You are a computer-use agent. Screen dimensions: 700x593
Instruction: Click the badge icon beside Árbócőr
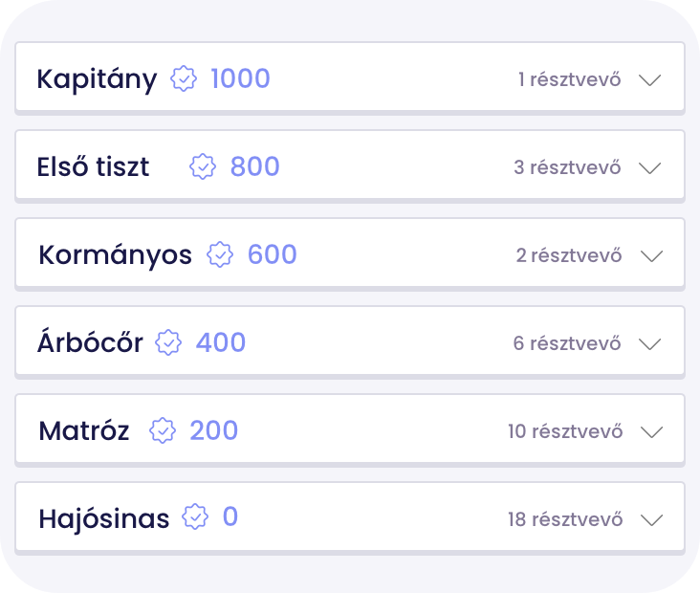168,342
